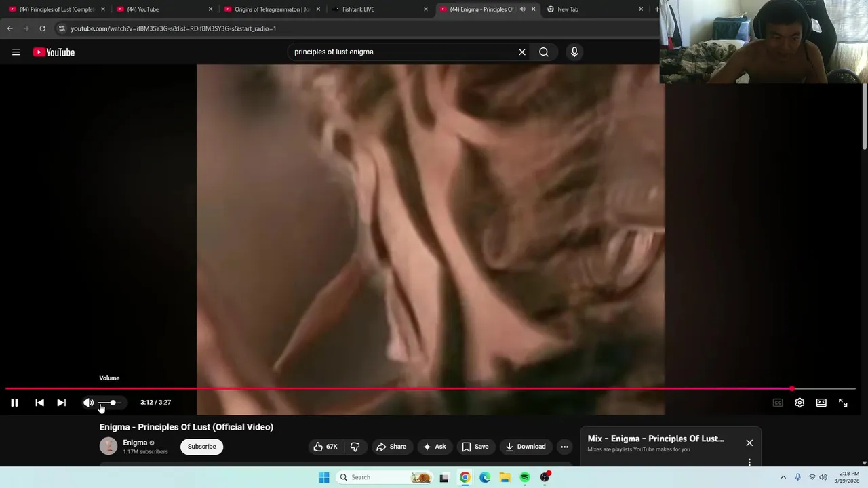
Task: Open Mix playlist options kebab menu
Action: [x=749, y=462]
